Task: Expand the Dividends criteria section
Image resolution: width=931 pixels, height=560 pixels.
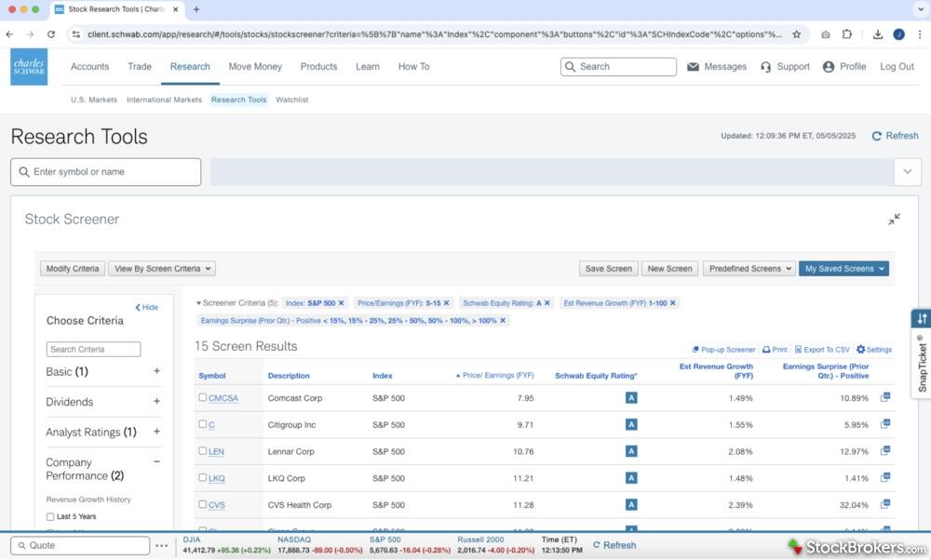Action: pos(156,402)
